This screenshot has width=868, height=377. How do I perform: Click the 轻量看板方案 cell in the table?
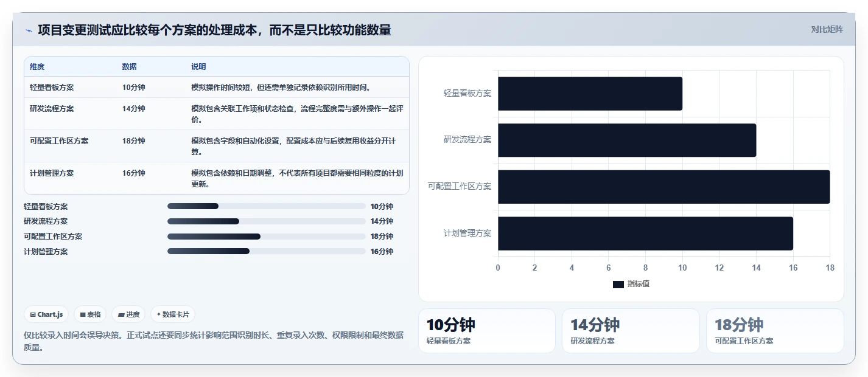(x=52, y=88)
